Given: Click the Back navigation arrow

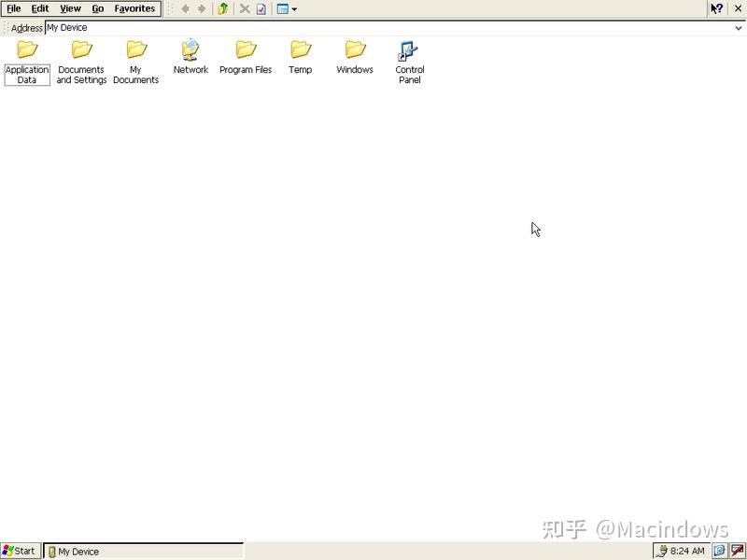Looking at the screenshot, I should tap(184, 9).
